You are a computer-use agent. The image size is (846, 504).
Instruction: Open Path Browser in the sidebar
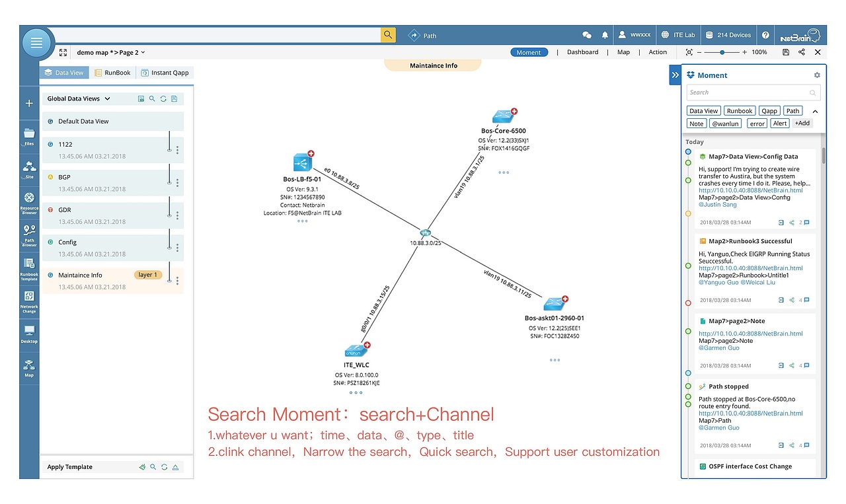(x=29, y=236)
